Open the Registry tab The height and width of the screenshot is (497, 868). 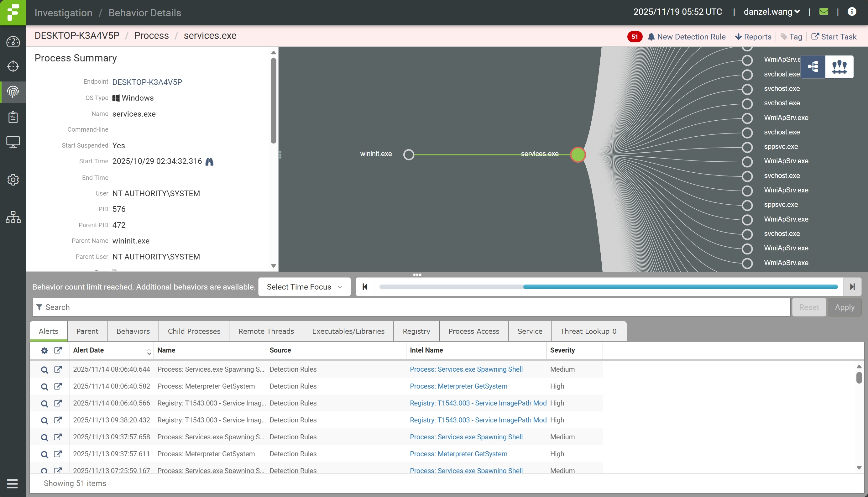[416, 331]
